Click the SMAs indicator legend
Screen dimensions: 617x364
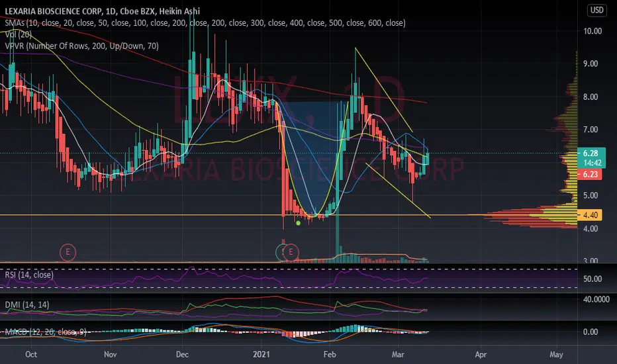coord(205,23)
